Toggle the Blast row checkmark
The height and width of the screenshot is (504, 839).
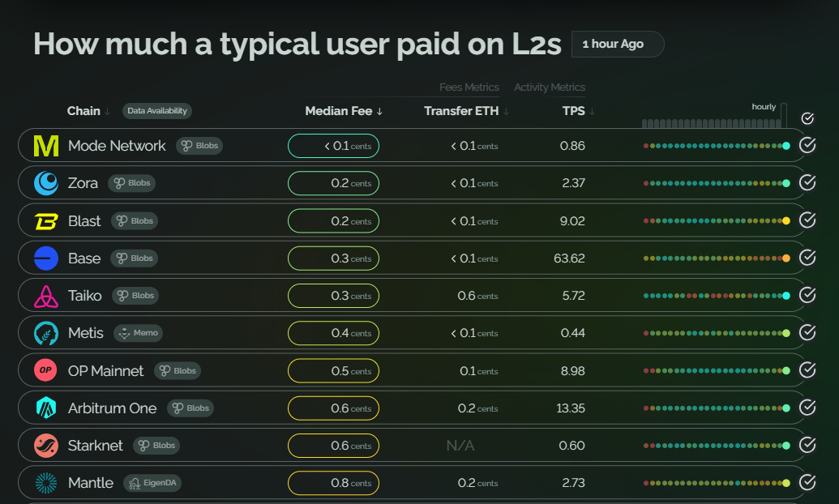(x=807, y=220)
